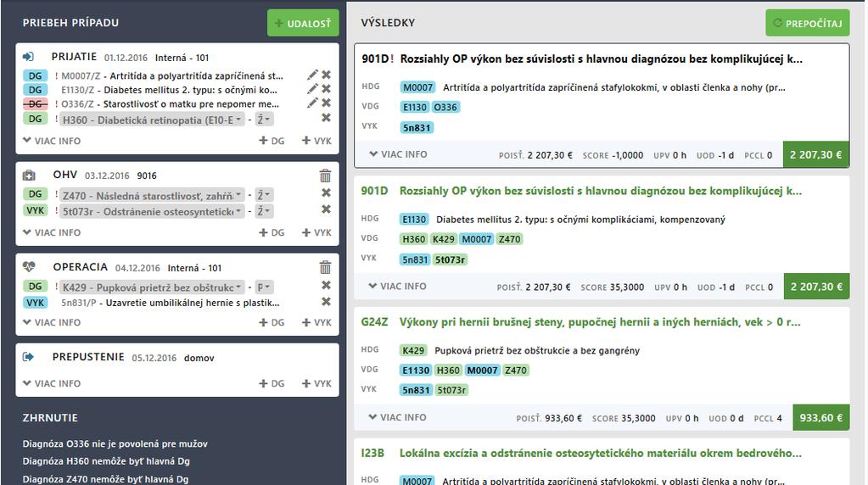Screen dimensions: 868x485
Task: Select the M0007 tag in first result
Action: [417, 87]
